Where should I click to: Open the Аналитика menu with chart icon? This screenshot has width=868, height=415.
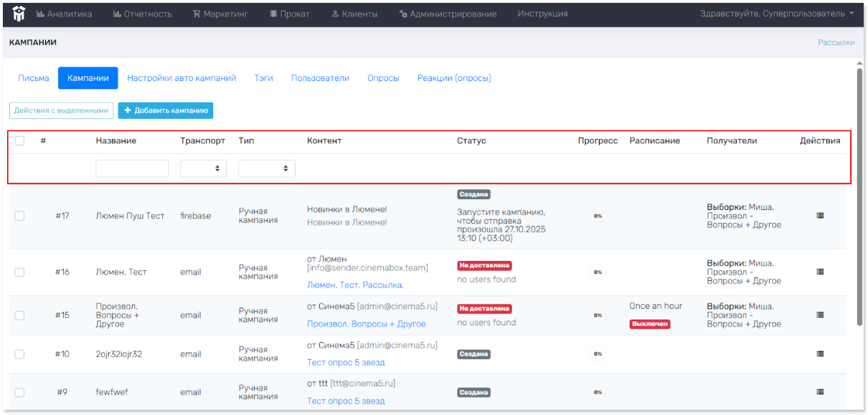pyautogui.click(x=64, y=14)
